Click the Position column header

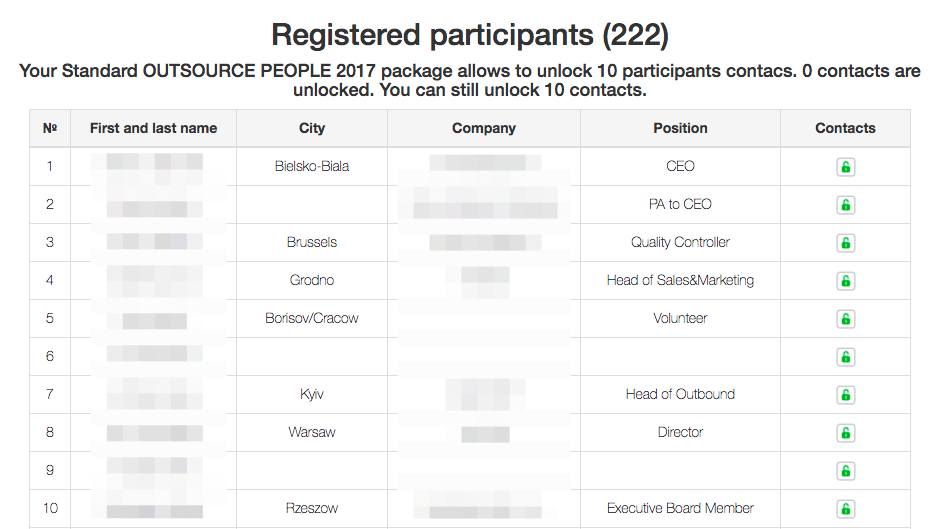(x=680, y=128)
